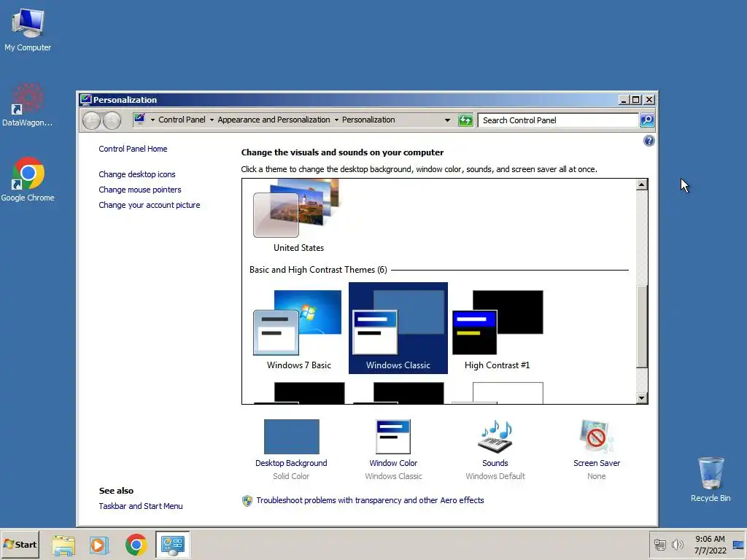Click the Window Color text link
747x560 pixels.
[x=393, y=463]
